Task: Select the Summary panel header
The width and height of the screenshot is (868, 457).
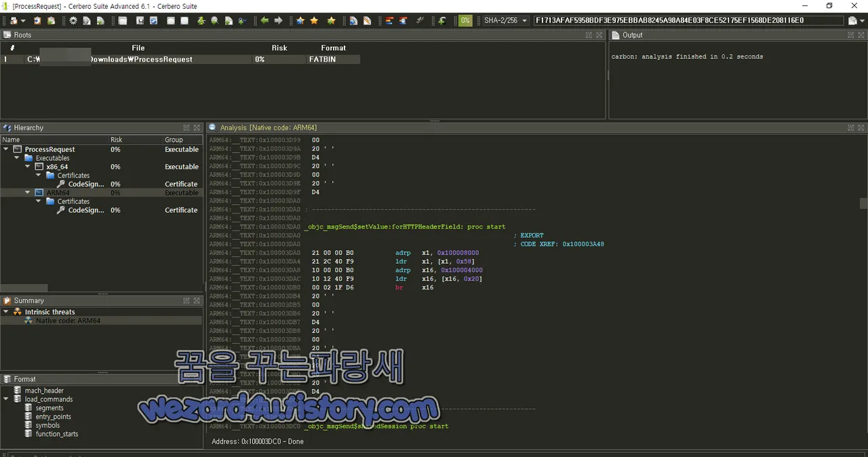Action: coord(28,300)
